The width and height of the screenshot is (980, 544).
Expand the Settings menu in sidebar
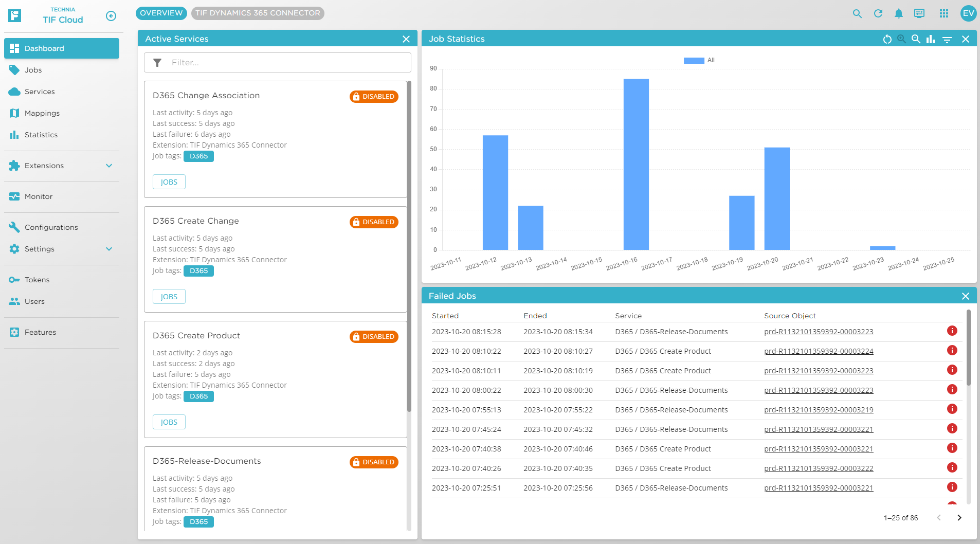click(109, 249)
